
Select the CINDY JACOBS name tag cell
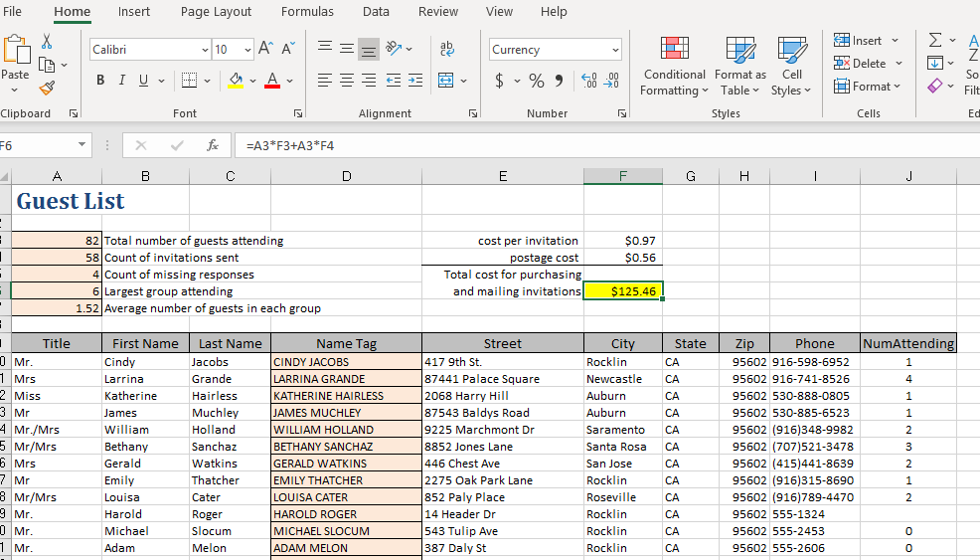pos(346,362)
